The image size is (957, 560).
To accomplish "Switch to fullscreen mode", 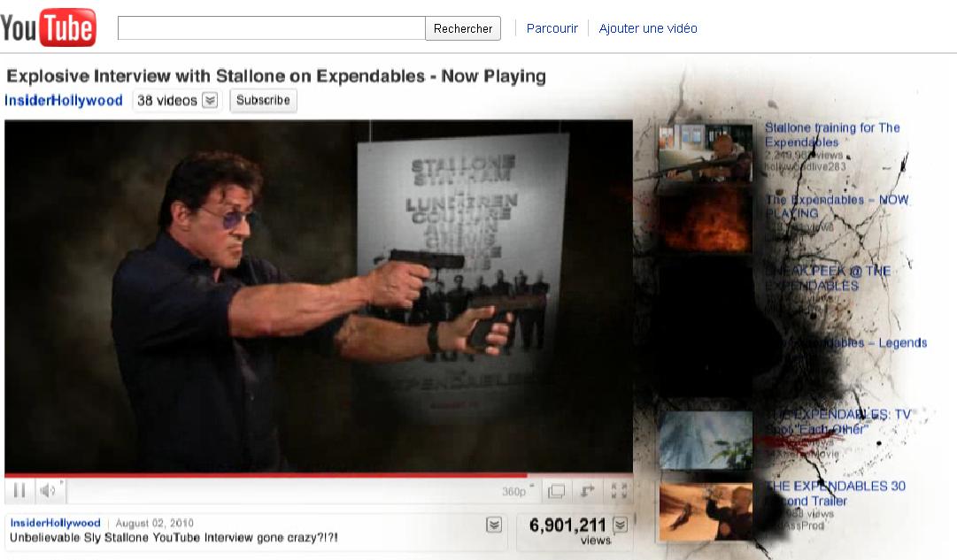I will point(619,491).
